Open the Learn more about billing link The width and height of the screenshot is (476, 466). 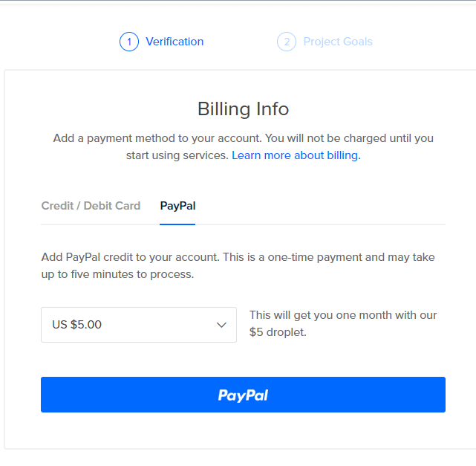point(296,155)
